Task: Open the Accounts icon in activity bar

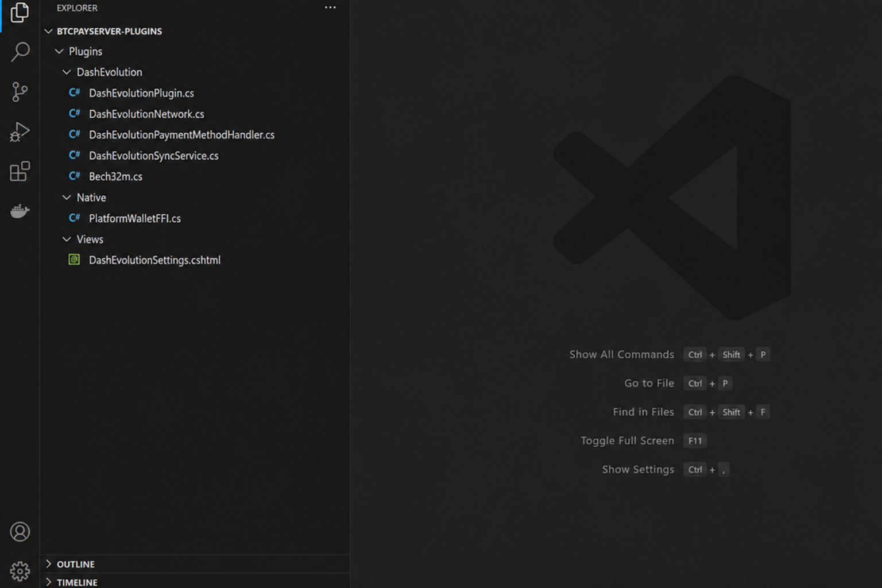Action: coord(20,532)
